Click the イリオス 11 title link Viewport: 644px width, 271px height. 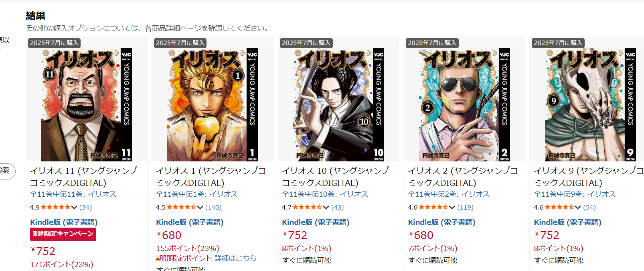[x=83, y=177]
